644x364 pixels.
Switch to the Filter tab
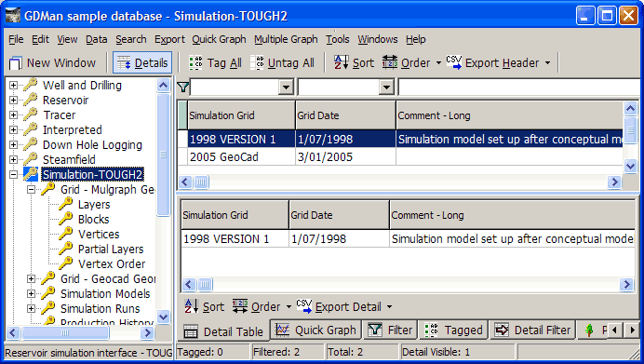(390, 330)
